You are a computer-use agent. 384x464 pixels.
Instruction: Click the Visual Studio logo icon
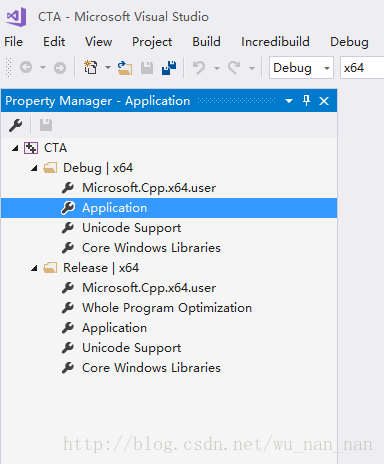(16, 17)
